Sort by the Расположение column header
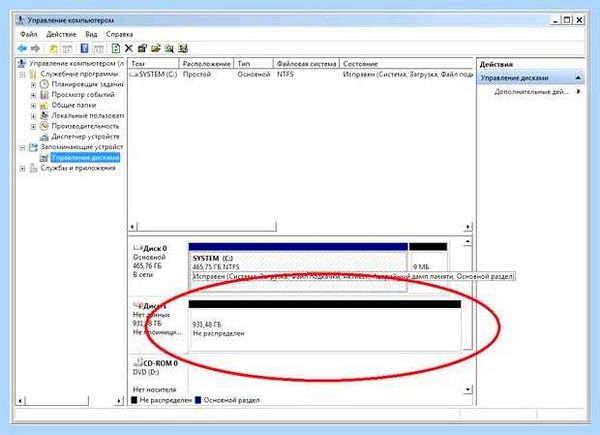The image size is (600, 435). pyautogui.click(x=206, y=64)
